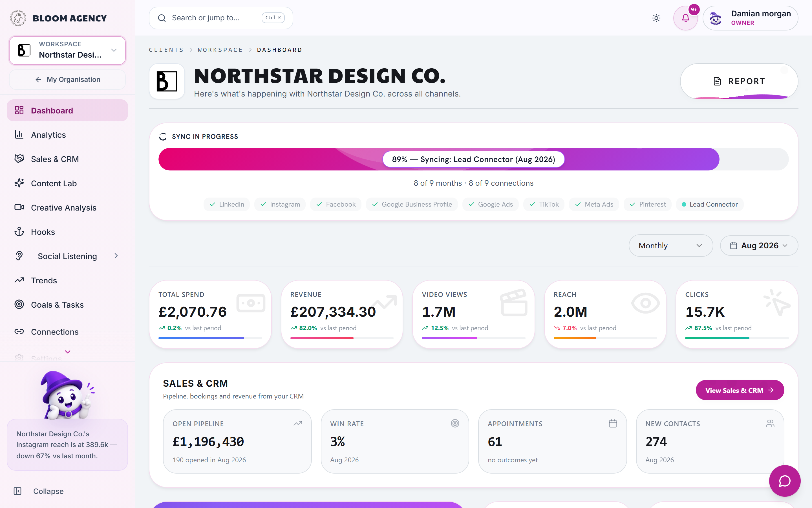The height and width of the screenshot is (508, 812).
Task: Open the chat bubble widget
Action: pyautogui.click(x=784, y=481)
